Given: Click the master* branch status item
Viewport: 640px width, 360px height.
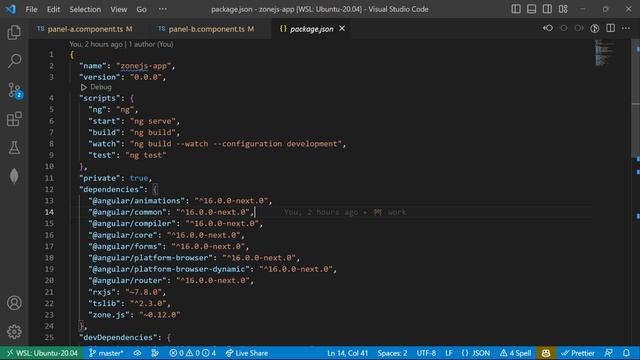Looking at the screenshot, I should 106,353.
